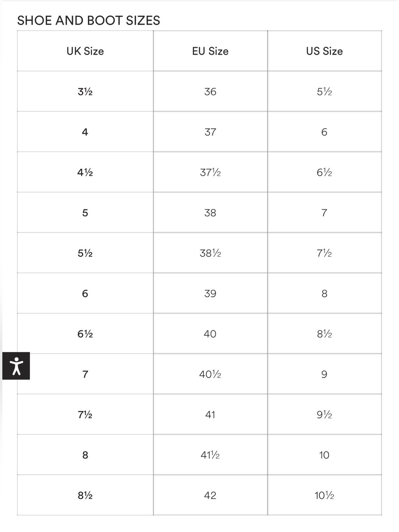399x532 pixels.
Task: Open the accessibility widget icon
Action: coord(16,366)
